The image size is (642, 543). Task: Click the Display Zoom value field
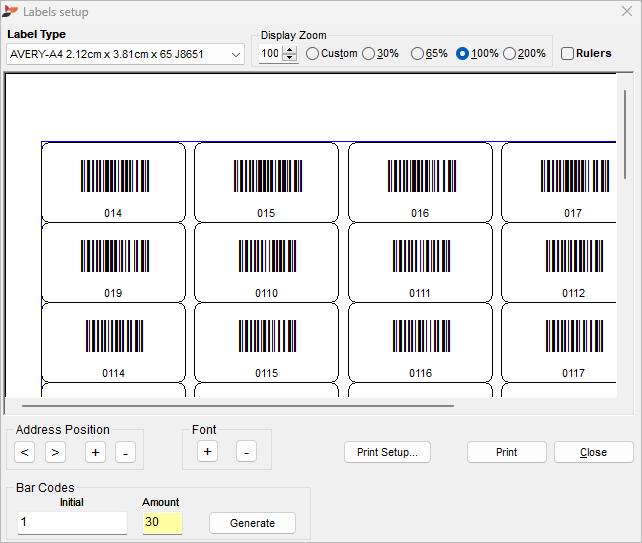[270, 54]
